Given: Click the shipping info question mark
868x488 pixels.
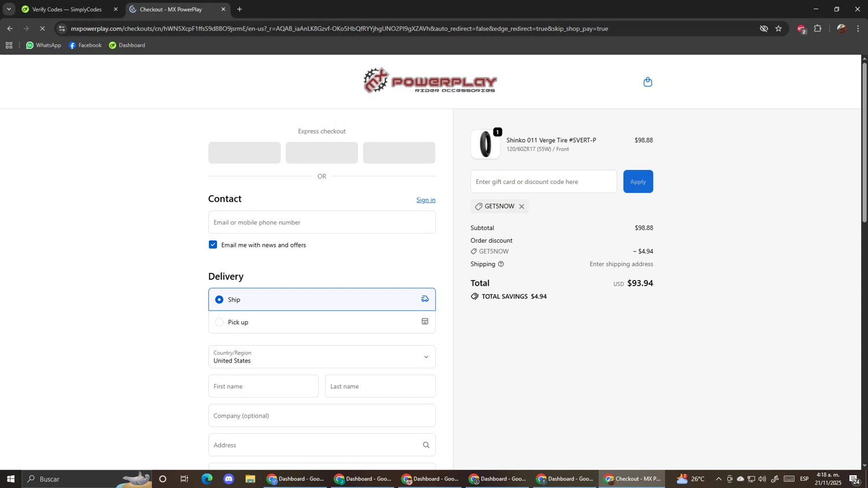Looking at the screenshot, I should 501,264.
